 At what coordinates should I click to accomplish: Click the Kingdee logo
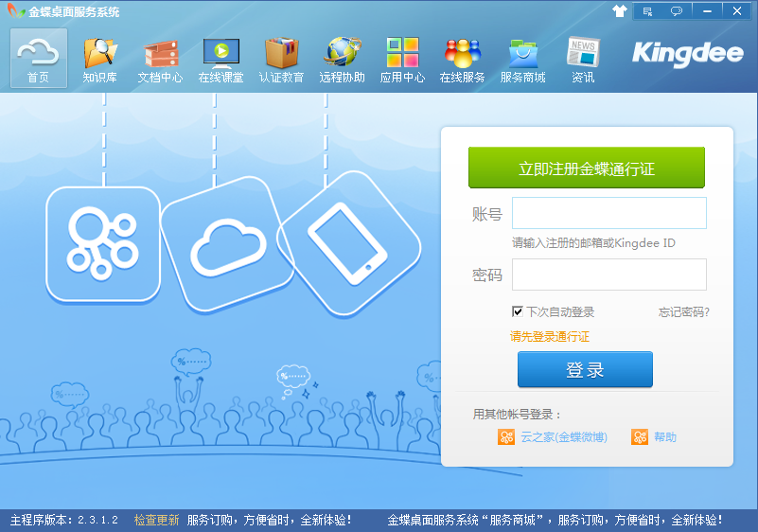687,53
